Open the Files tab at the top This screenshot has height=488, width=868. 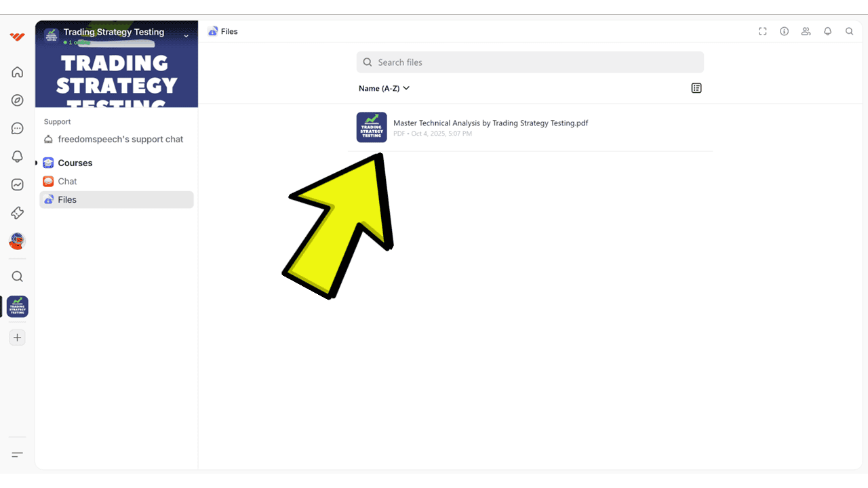point(223,31)
